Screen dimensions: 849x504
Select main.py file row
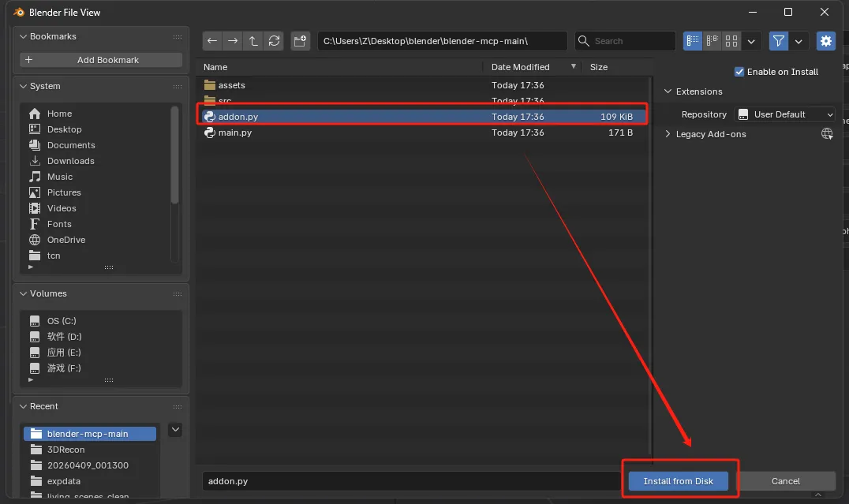[x=422, y=132]
